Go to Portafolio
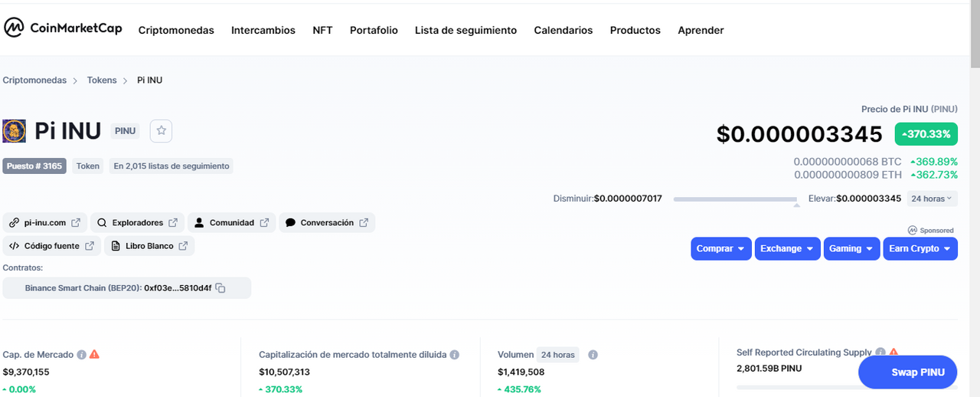This screenshot has height=397, width=980. (374, 31)
